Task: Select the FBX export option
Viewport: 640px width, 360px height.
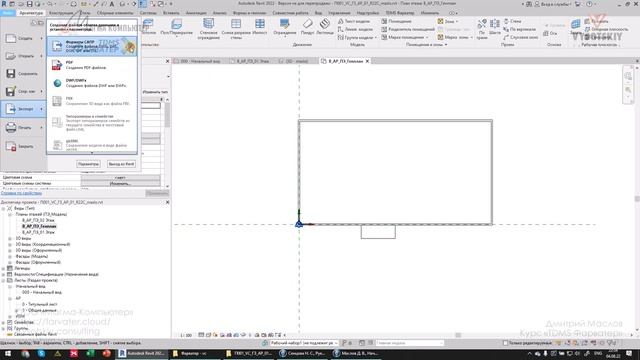Action: [x=92, y=101]
